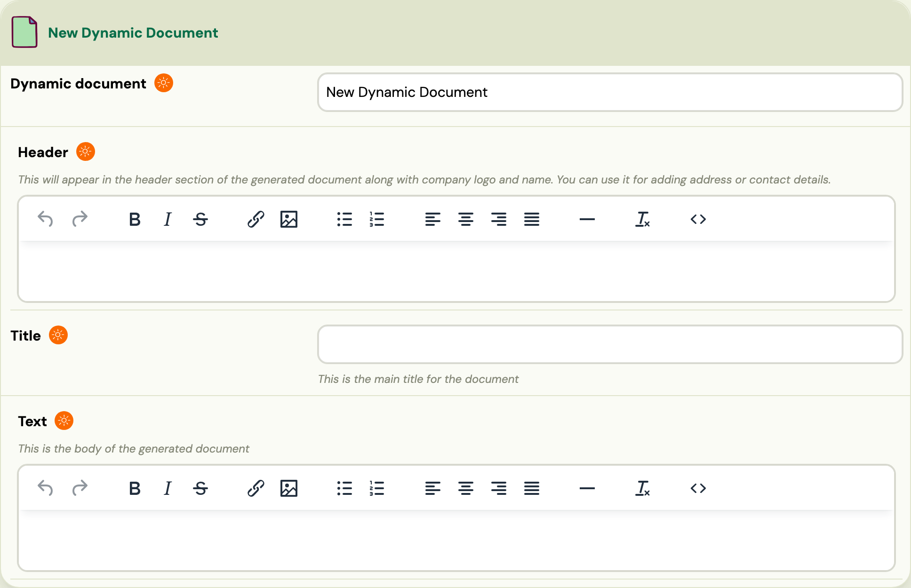Insert link in the Header editor
The height and width of the screenshot is (588, 911).
tap(256, 219)
